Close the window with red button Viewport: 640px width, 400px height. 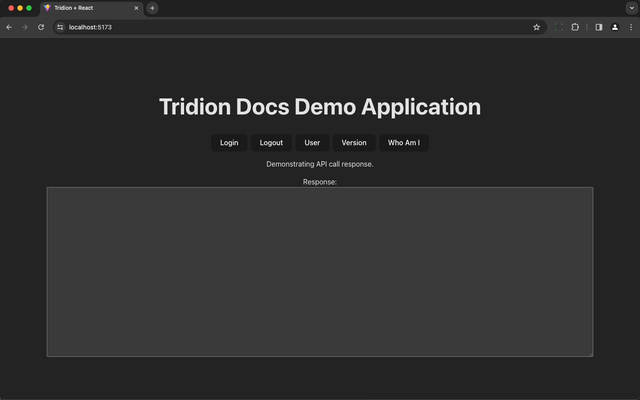coord(11,8)
